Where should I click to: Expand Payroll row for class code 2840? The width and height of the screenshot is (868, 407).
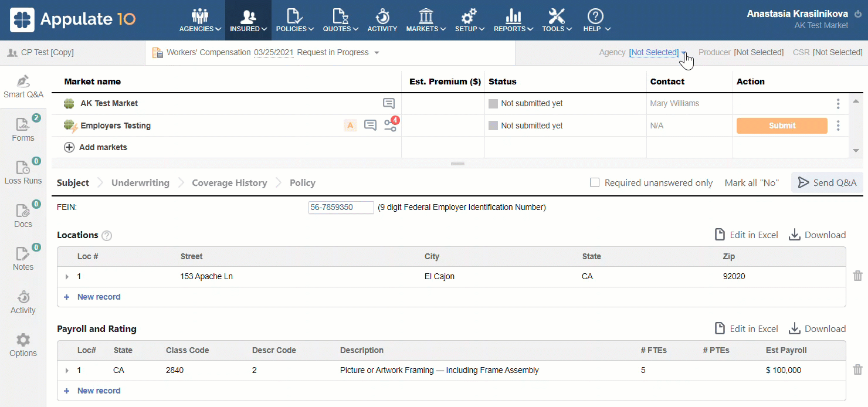[67, 371]
